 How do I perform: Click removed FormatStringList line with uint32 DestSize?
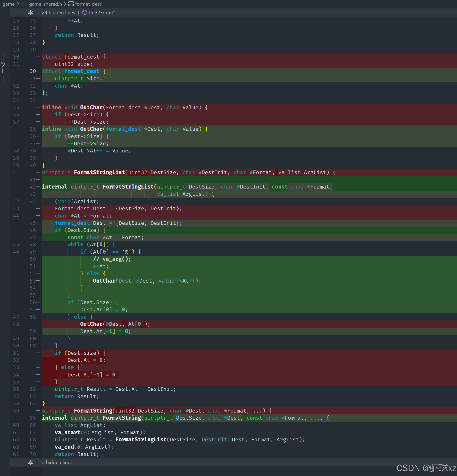[189, 173]
